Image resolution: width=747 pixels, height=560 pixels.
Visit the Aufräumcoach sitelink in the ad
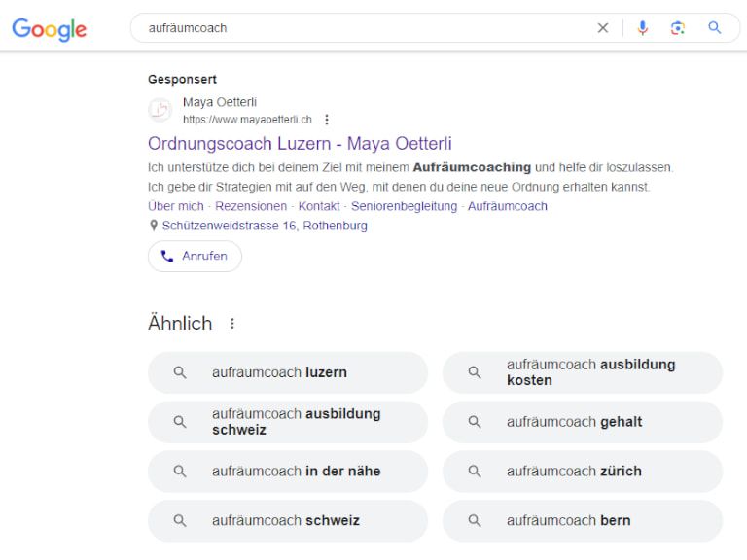508,206
